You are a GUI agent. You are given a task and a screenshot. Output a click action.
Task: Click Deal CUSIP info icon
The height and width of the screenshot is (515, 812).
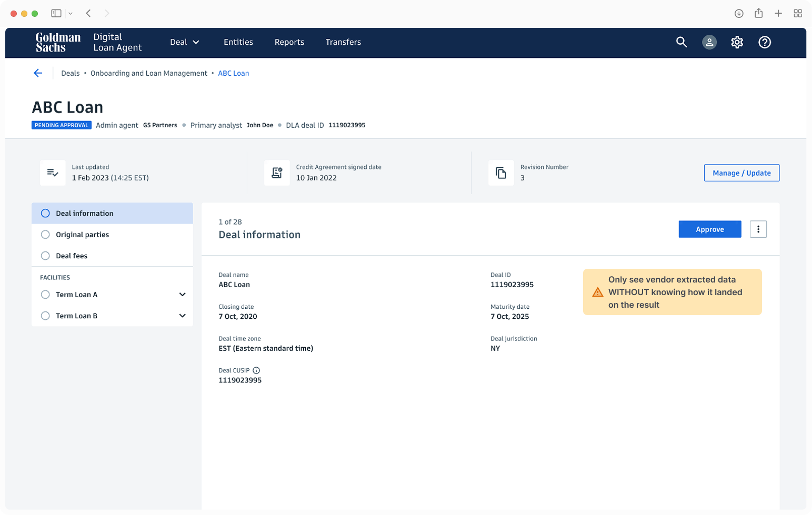coord(256,370)
